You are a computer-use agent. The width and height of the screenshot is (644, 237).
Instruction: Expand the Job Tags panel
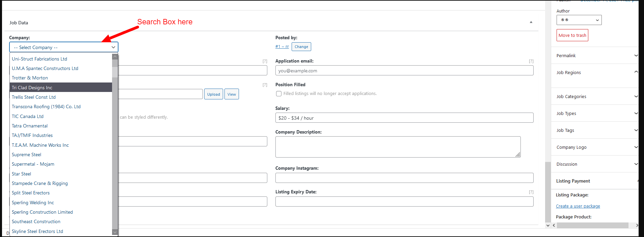pos(636,131)
